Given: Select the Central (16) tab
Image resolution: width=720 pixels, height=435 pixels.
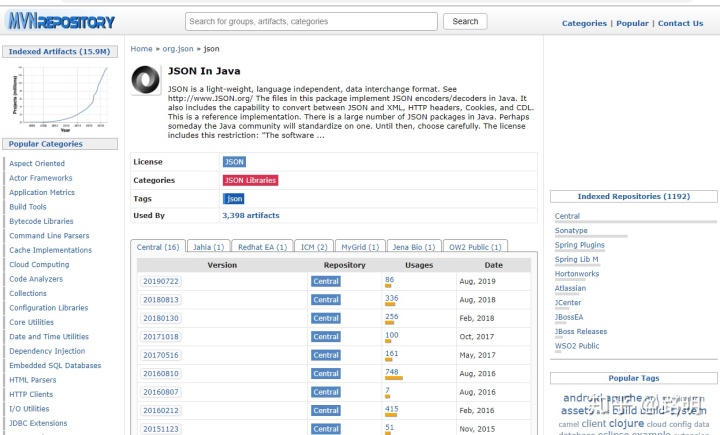Looking at the screenshot, I should (158, 247).
